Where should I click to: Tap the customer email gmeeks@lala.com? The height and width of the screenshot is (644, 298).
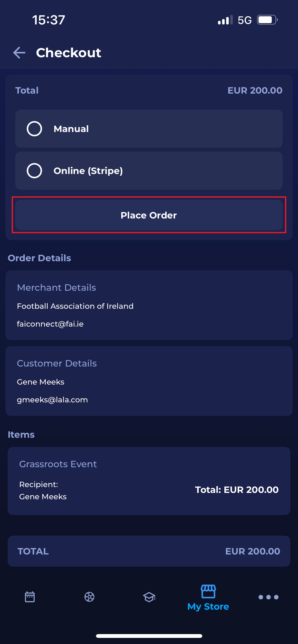52,400
